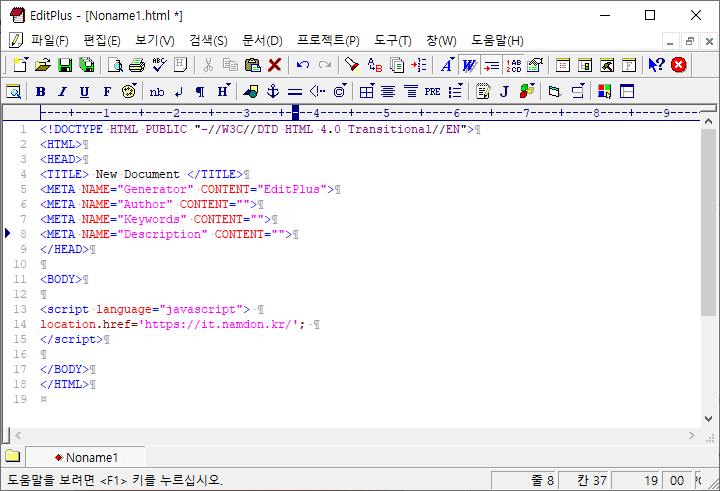
Task: Toggle the F function list window
Action: pos(629,65)
